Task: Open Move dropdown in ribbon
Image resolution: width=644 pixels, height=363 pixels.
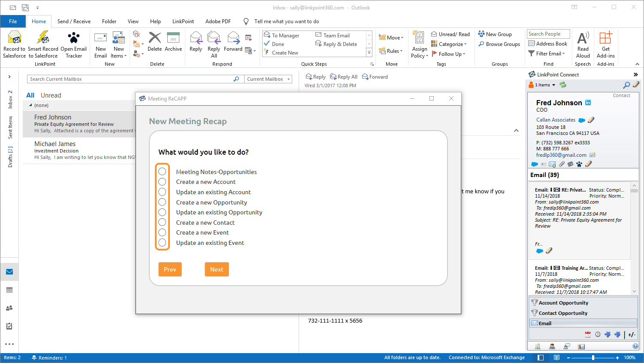Action: pyautogui.click(x=391, y=38)
